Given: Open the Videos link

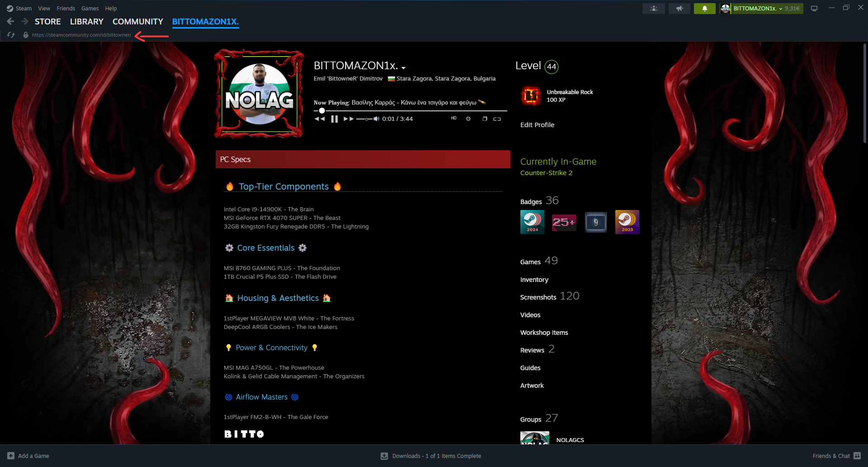Looking at the screenshot, I should (530, 315).
